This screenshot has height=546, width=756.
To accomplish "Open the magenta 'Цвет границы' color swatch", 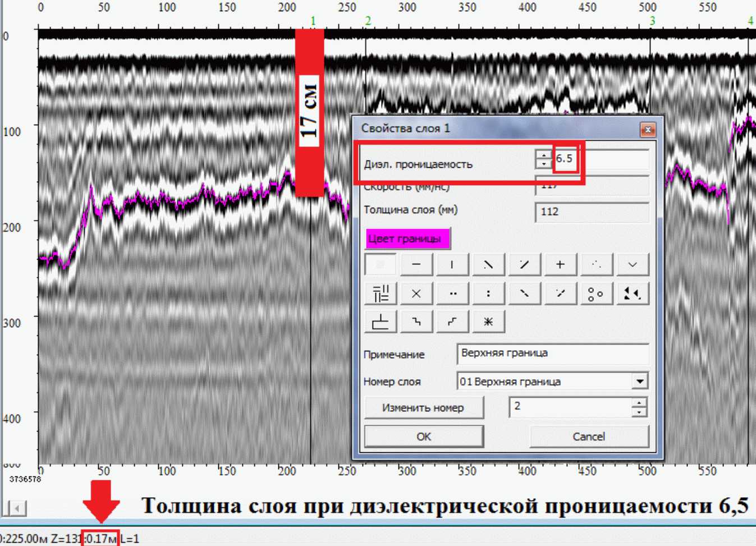I will pos(407,238).
